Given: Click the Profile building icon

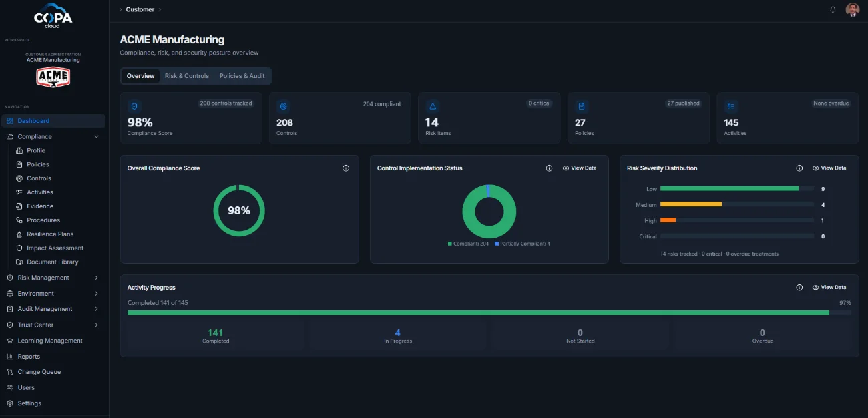Looking at the screenshot, I should pyautogui.click(x=20, y=150).
